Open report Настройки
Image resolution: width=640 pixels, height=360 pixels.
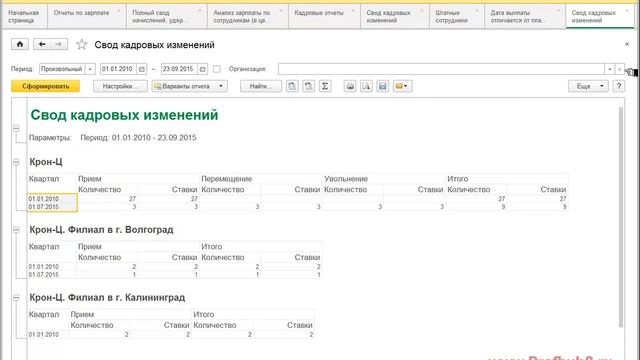120,86
